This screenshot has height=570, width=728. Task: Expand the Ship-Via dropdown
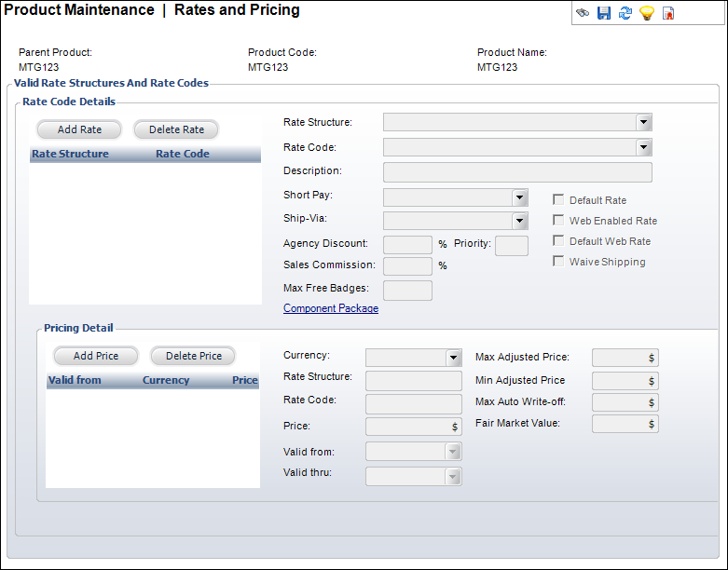pyautogui.click(x=520, y=221)
